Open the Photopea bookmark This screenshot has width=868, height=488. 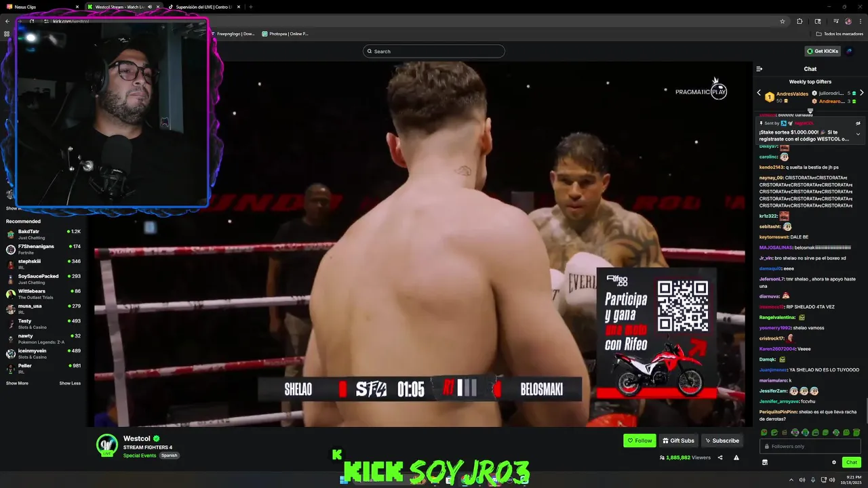(x=285, y=33)
